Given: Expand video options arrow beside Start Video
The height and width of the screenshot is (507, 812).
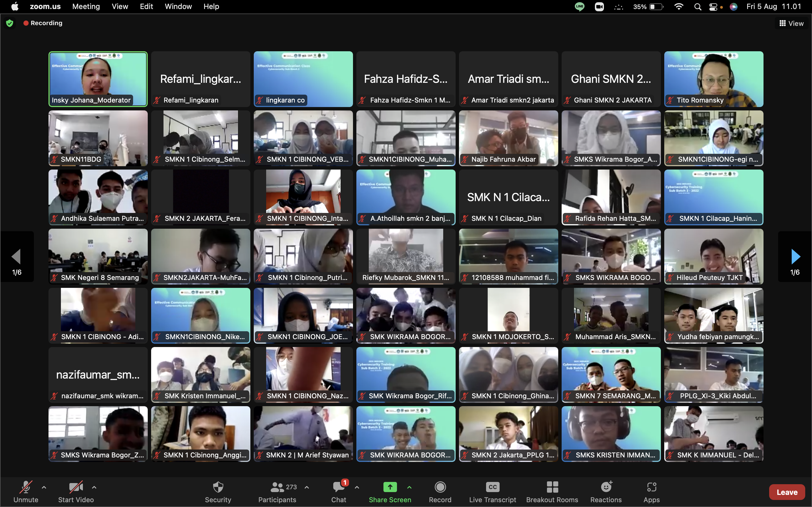Looking at the screenshot, I should [x=94, y=487].
